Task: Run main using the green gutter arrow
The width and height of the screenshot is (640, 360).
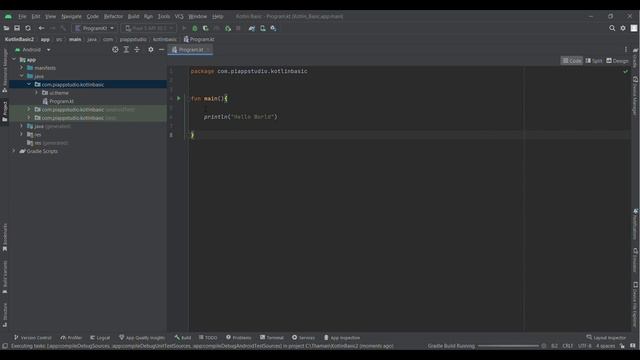Action: point(179,98)
